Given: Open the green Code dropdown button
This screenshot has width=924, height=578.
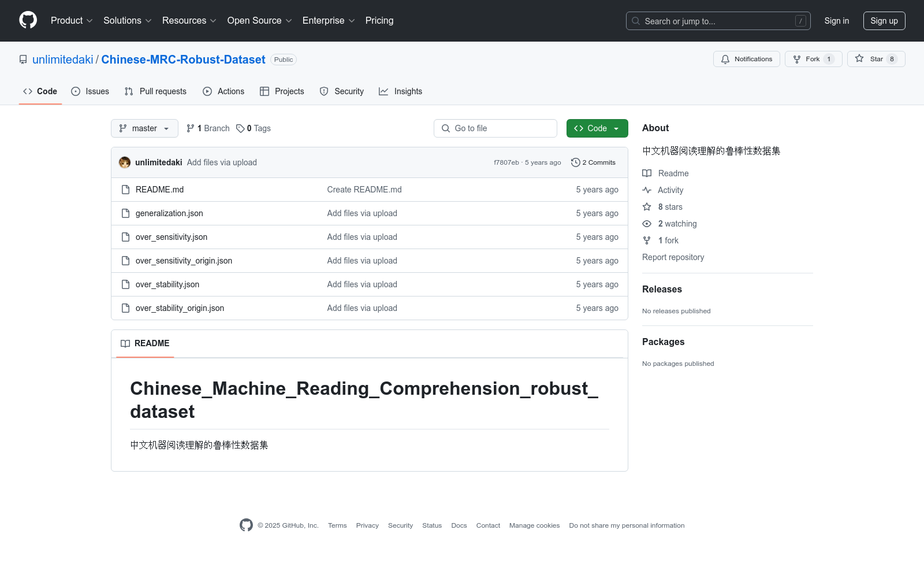Looking at the screenshot, I should pos(597,128).
